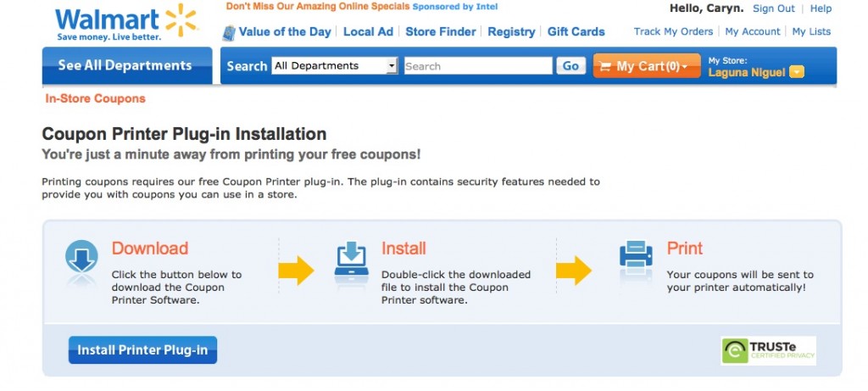Click the shopping cart icon in My Cart
Viewport: 868px width, 391px height.
[x=605, y=67]
